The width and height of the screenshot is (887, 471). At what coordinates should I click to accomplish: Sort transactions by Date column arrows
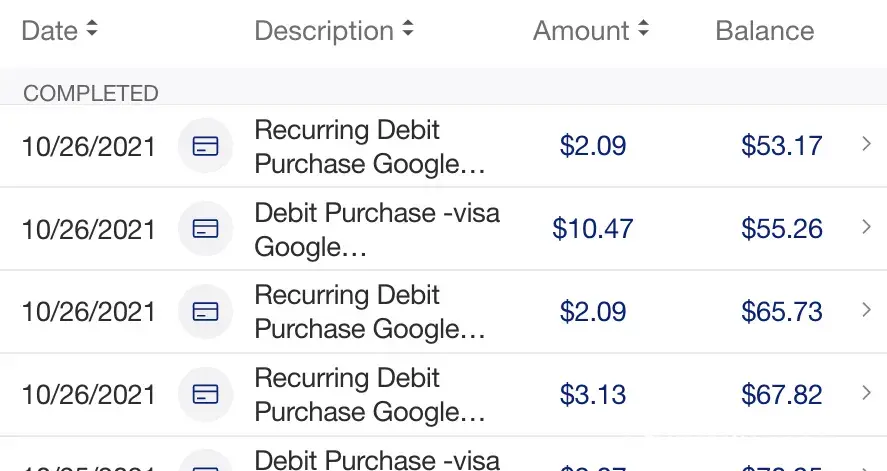click(x=92, y=30)
